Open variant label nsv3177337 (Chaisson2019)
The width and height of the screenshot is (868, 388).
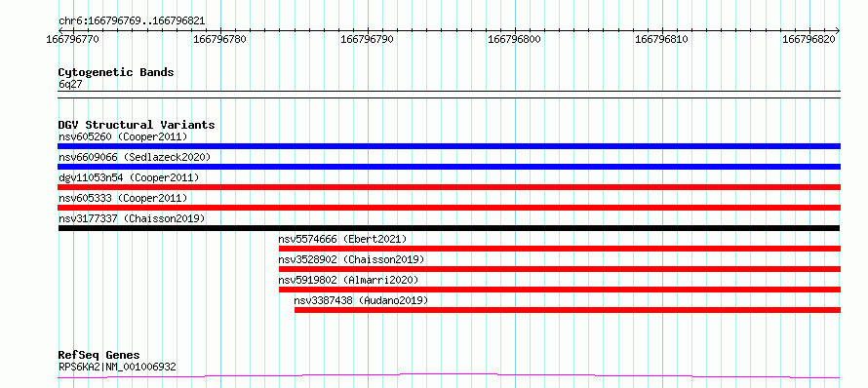pyautogui.click(x=132, y=218)
